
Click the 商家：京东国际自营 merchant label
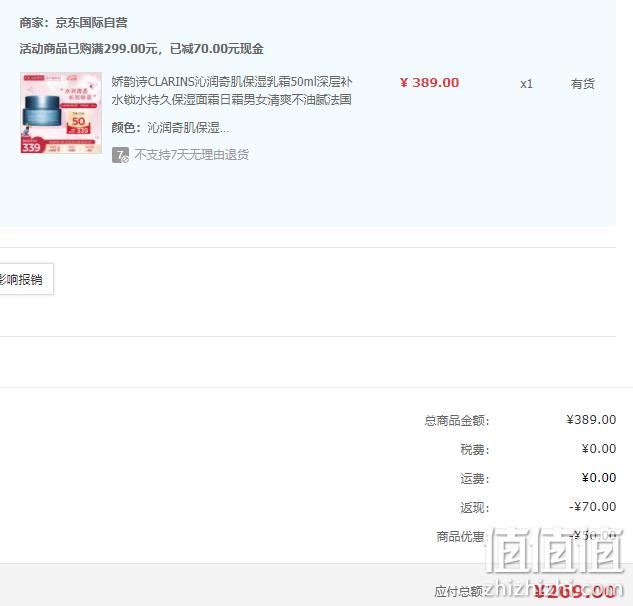(73, 23)
